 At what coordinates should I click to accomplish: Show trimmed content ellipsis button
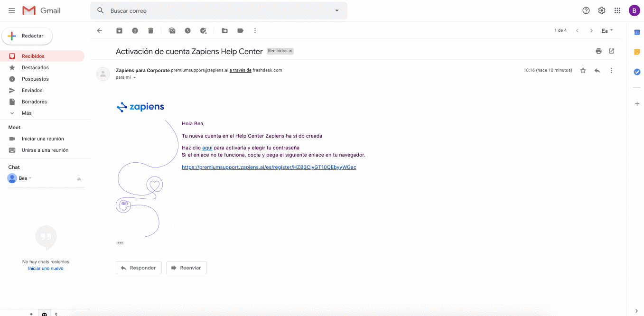pos(120,242)
